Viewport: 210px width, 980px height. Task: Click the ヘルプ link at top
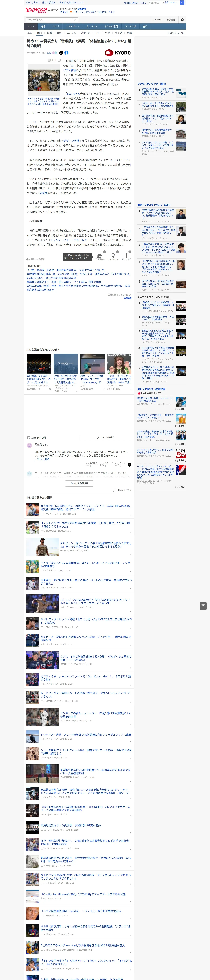[143, 3]
